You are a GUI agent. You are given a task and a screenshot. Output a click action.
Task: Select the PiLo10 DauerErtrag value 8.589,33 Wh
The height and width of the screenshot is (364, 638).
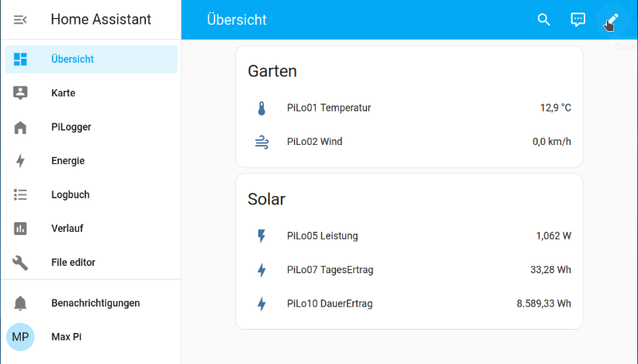coord(544,303)
